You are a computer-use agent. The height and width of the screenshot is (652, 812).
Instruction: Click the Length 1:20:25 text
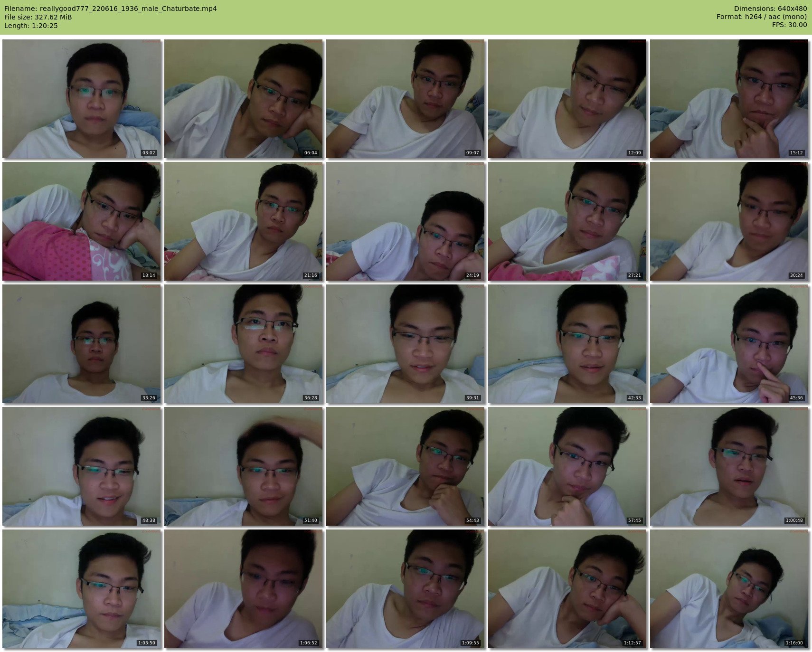(31, 26)
